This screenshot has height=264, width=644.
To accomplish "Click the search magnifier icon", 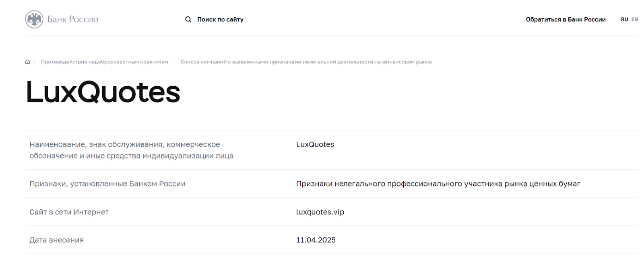I will [x=188, y=19].
